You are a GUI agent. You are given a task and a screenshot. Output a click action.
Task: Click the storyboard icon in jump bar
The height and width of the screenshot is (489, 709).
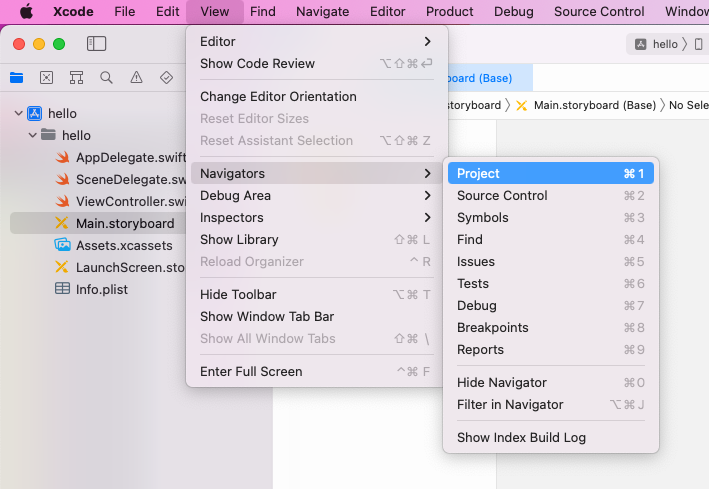(x=522, y=105)
